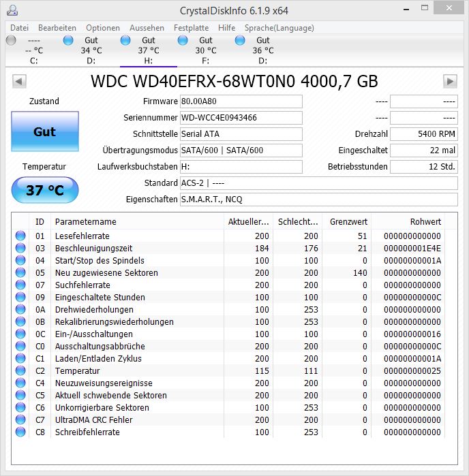Minimize the CrystalDiskInfo window

coord(406,9)
